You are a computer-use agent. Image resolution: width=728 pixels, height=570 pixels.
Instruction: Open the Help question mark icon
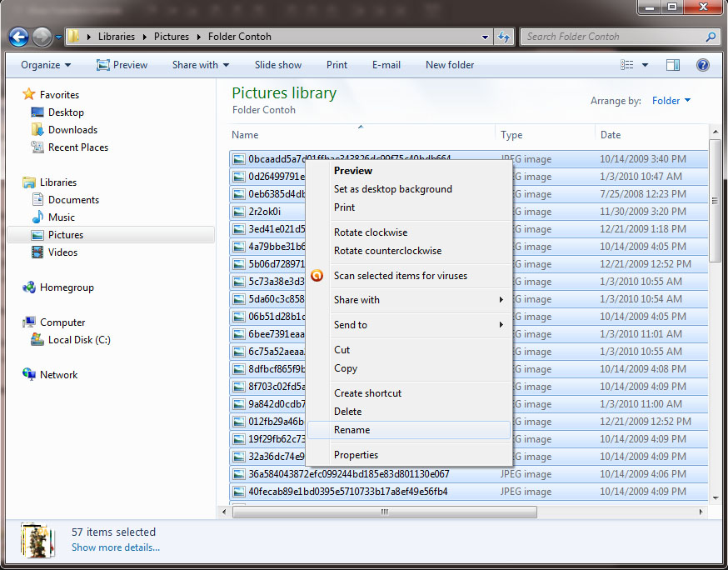pyautogui.click(x=702, y=65)
